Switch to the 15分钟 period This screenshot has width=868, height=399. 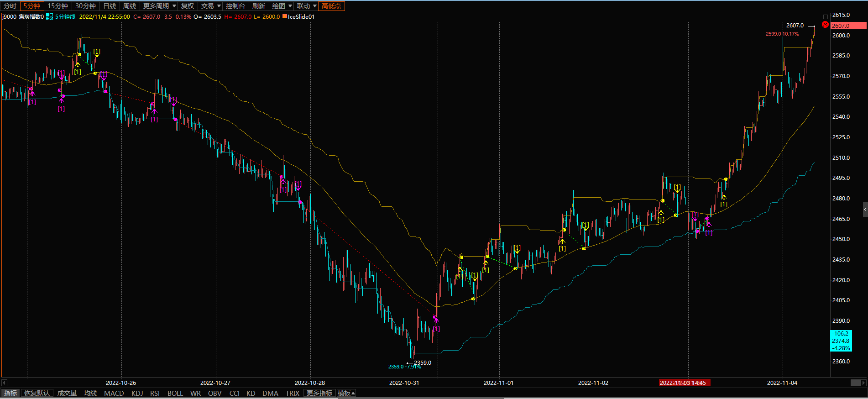[x=58, y=6]
